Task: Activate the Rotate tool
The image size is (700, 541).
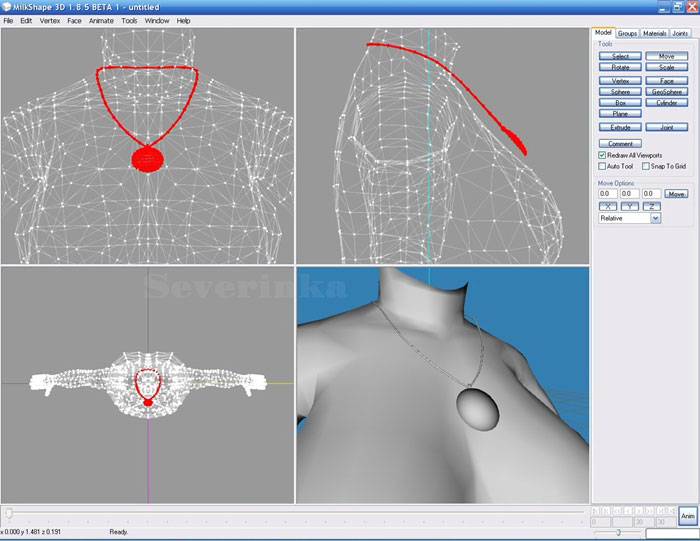Action: pos(620,67)
